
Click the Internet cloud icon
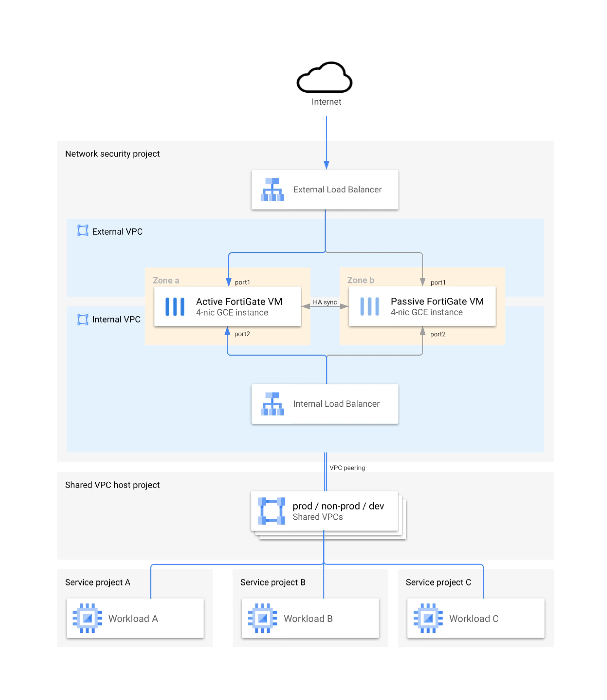pos(324,77)
